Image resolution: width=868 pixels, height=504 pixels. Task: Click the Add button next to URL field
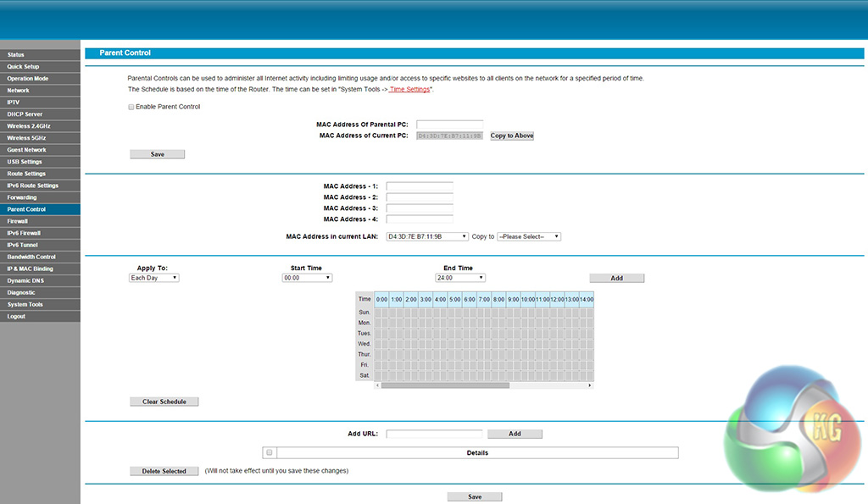click(515, 434)
